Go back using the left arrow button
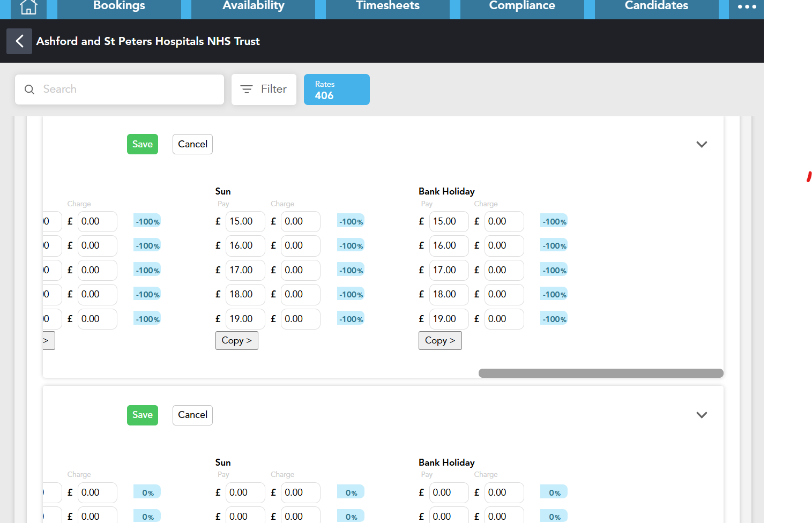Image resolution: width=812 pixels, height=523 pixels. point(19,41)
